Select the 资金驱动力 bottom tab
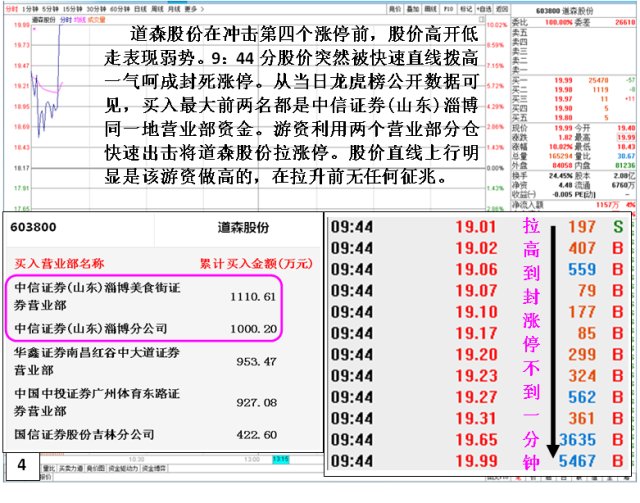 tap(124, 467)
